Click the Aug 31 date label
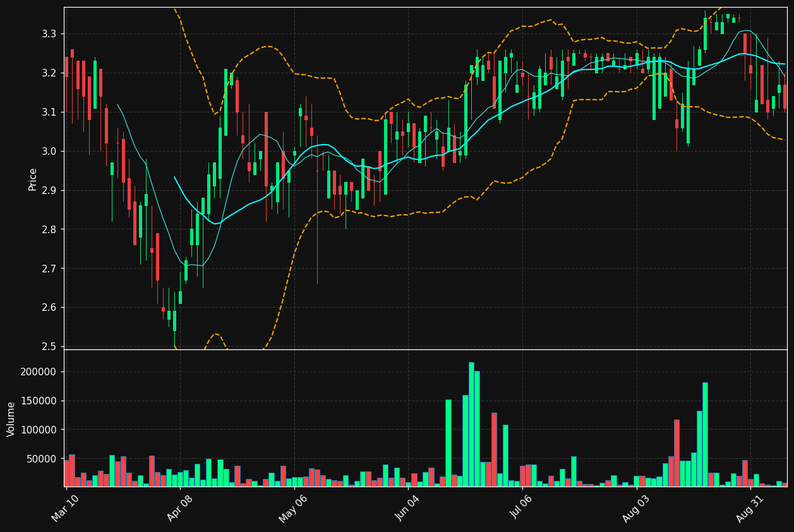Image resolution: width=794 pixels, height=532 pixels. [x=750, y=508]
